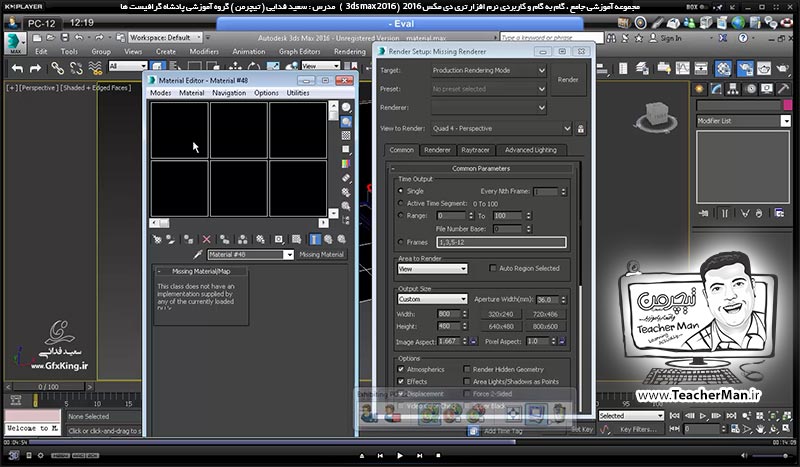
Task: Open the Modify command panel tab
Action: pyautogui.click(x=716, y=89)
